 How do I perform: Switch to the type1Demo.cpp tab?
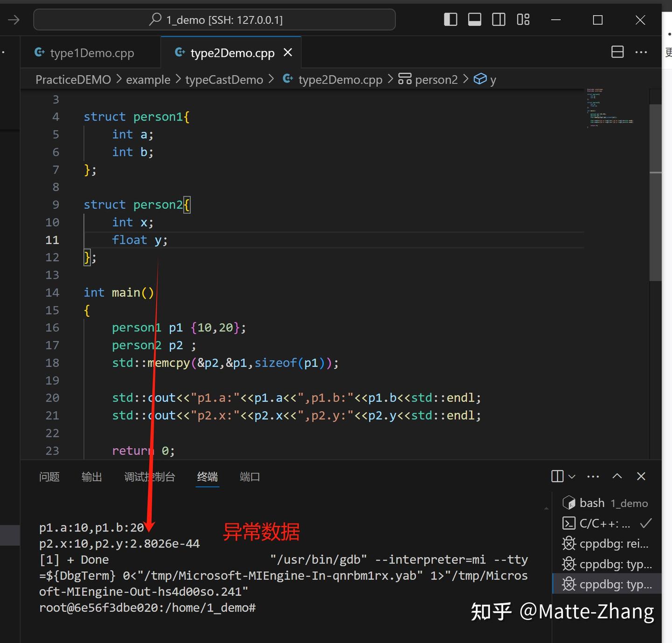tap(91, 53)
